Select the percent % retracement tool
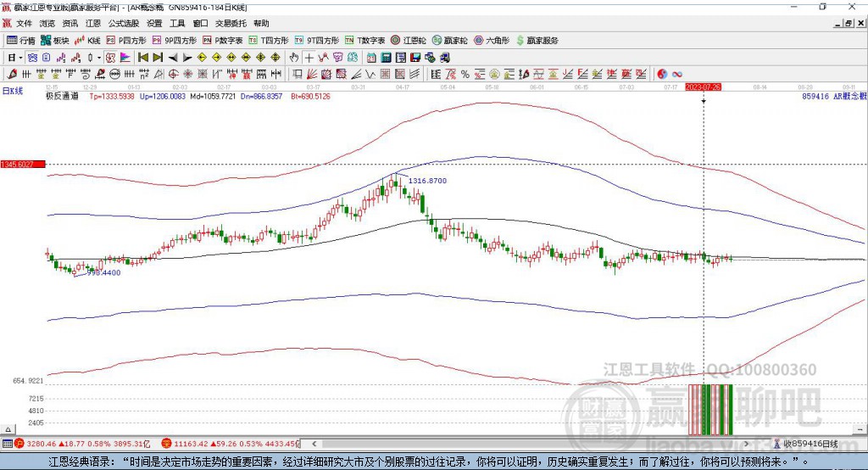 click(x=465, y=75)
